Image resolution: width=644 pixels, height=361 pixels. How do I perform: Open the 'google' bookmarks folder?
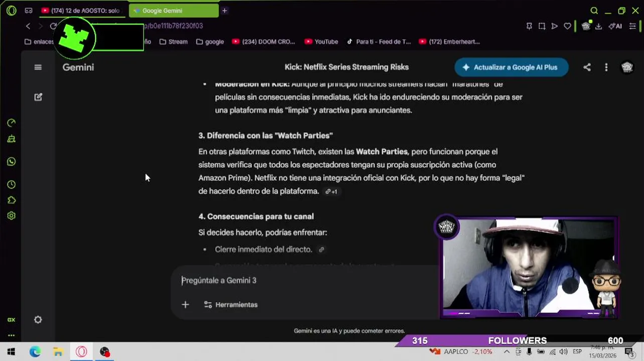click(x=210, y=42)
